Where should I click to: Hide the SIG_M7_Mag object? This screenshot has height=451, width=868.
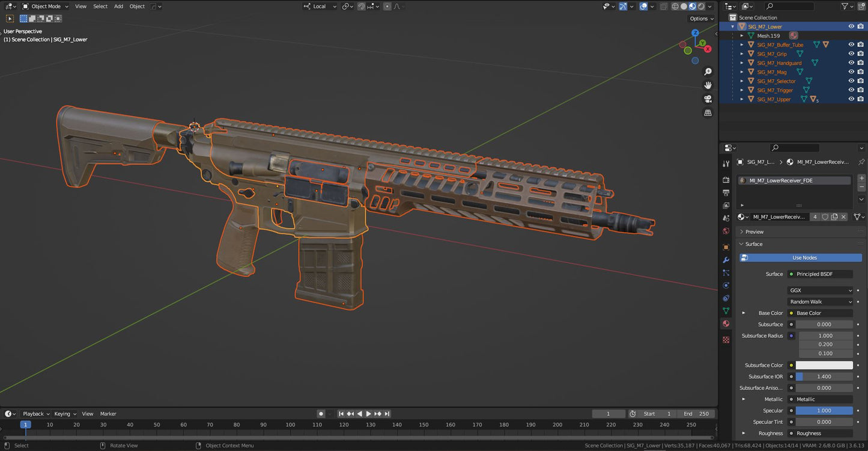coord(851,72)
